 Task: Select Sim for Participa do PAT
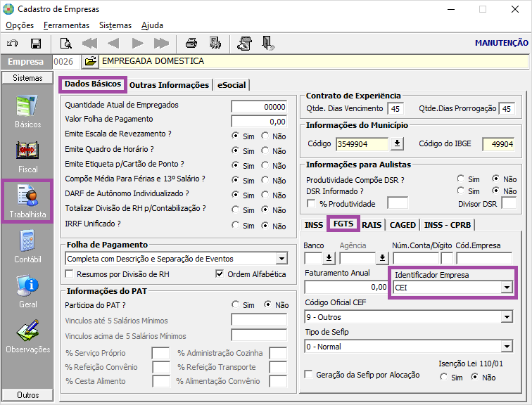pyautogui.click(x=235, y=304)
